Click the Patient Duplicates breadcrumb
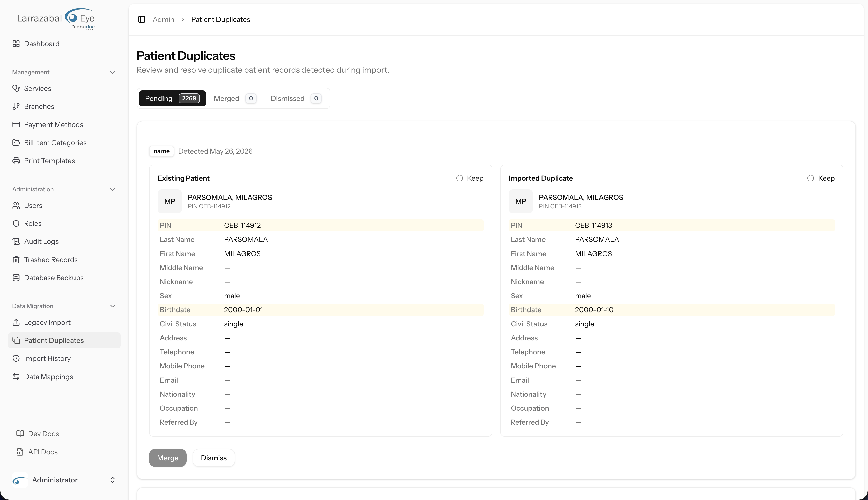This screenshot has width=868, height=500. click(221, 19)
